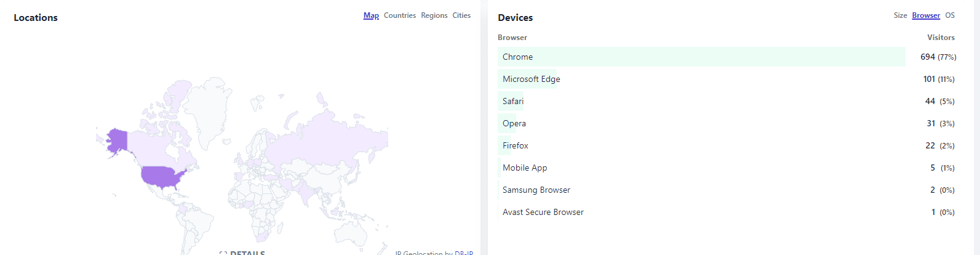
Task: Switch Locations to the Map tab
Action: [371, 15]
